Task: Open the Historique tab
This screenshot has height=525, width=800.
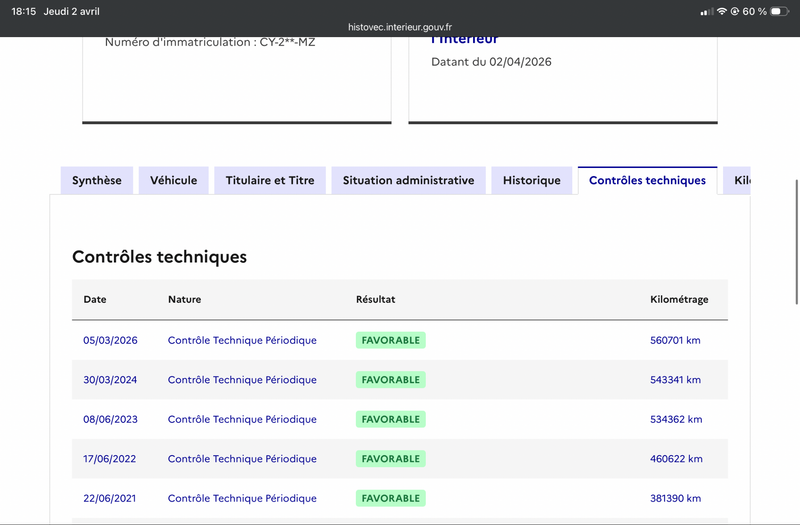Action: (x=532, y=180)
